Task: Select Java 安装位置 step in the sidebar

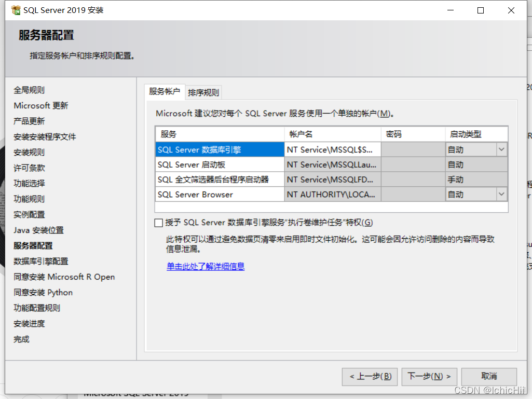Action: click(x=39, y=230)
